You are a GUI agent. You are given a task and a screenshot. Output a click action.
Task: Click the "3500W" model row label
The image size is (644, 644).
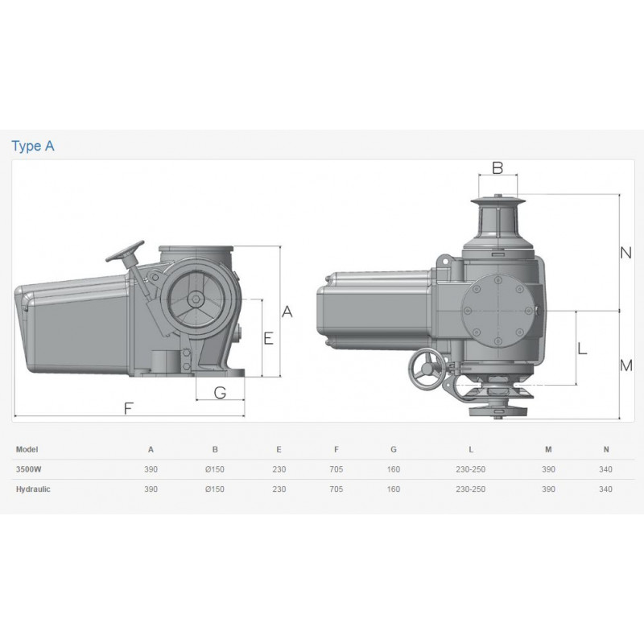(x=30, y=469)
